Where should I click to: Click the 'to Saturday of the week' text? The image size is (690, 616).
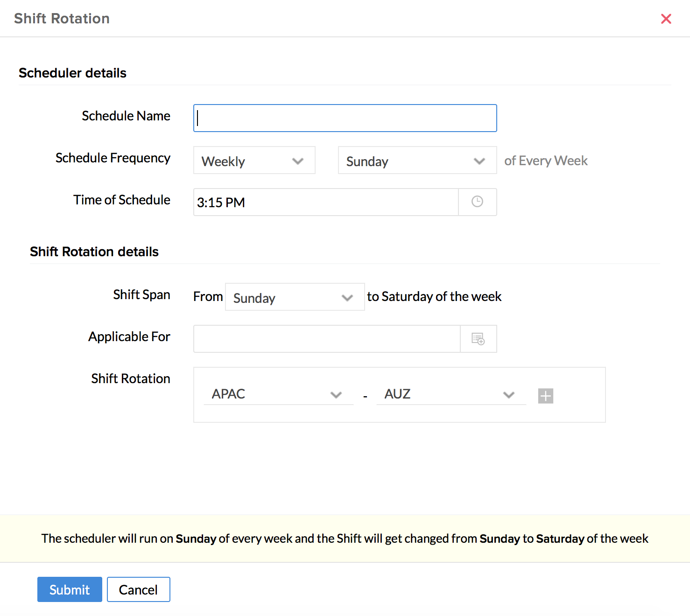coord(434,297)
